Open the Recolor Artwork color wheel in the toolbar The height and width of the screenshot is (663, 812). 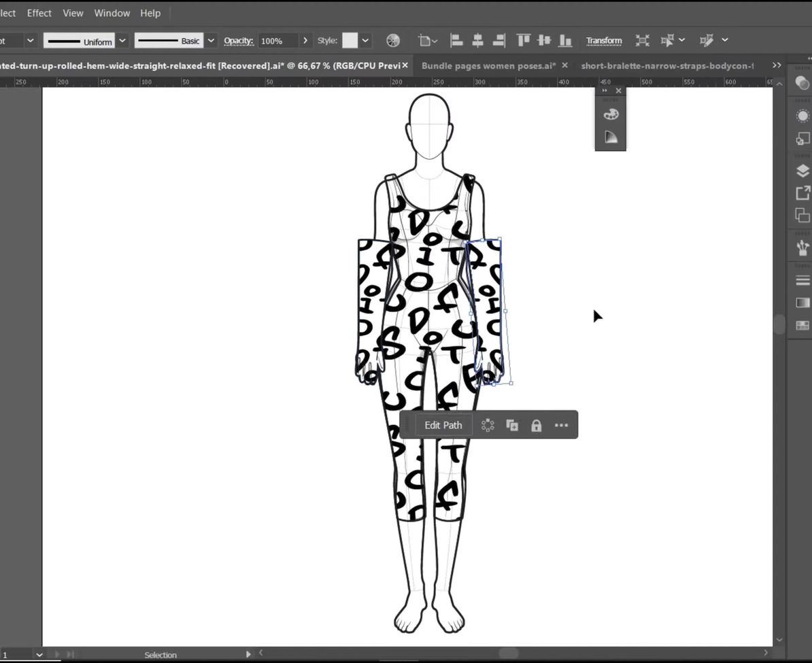point(393,40)
